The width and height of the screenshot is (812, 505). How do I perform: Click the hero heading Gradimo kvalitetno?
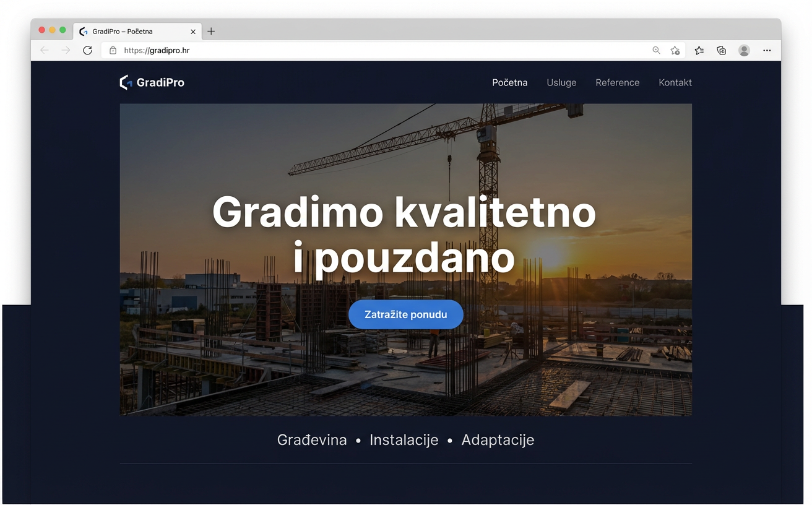404,212
